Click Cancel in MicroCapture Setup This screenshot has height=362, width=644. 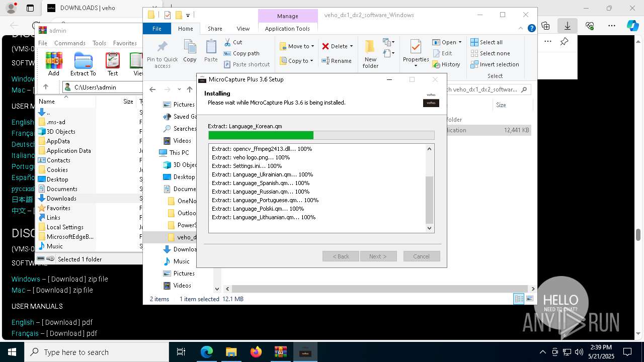tap(422, 256)
